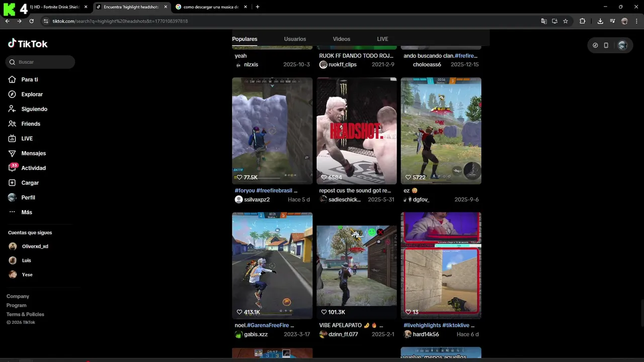644x362 pixels.
Task: Click the TikTok coins icon top right
Action: pyautogui.click(x=595, y=45)
